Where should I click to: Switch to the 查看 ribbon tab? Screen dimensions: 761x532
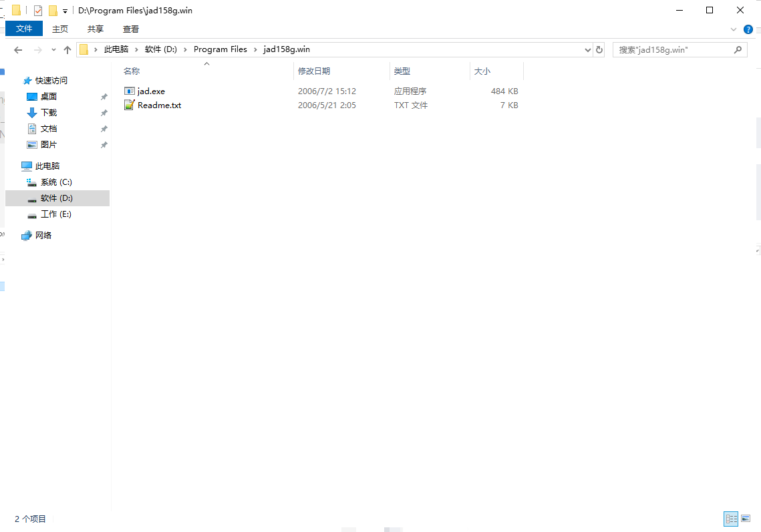(130, 29)
